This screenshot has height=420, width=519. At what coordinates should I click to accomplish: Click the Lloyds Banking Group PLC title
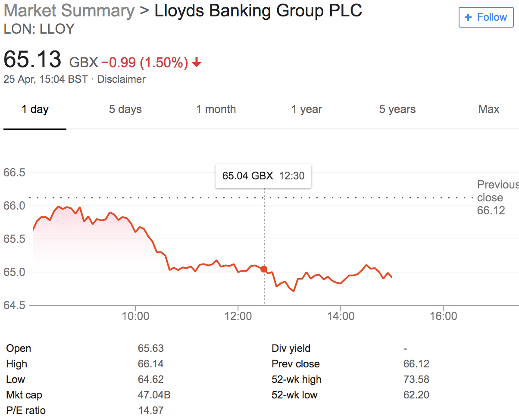pyautogui.click(x=258, y=11)
